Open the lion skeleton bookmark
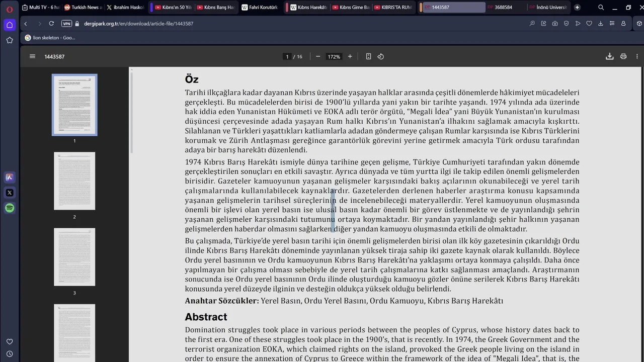The image size is (644, 362). [x=50, y=38]
